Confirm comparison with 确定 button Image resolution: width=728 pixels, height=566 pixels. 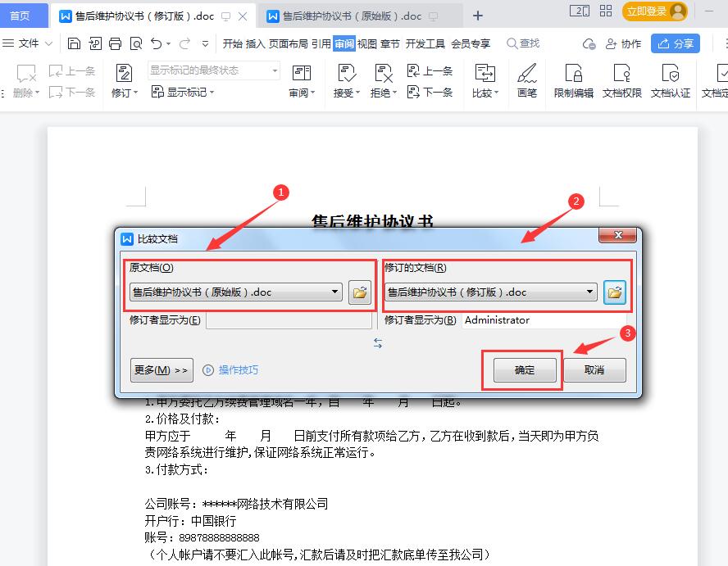point(525,369)
